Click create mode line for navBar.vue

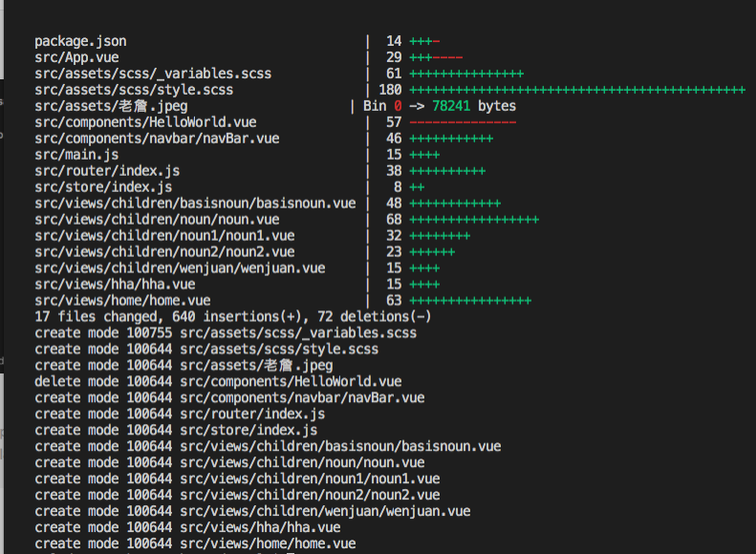tap(229, 398)
